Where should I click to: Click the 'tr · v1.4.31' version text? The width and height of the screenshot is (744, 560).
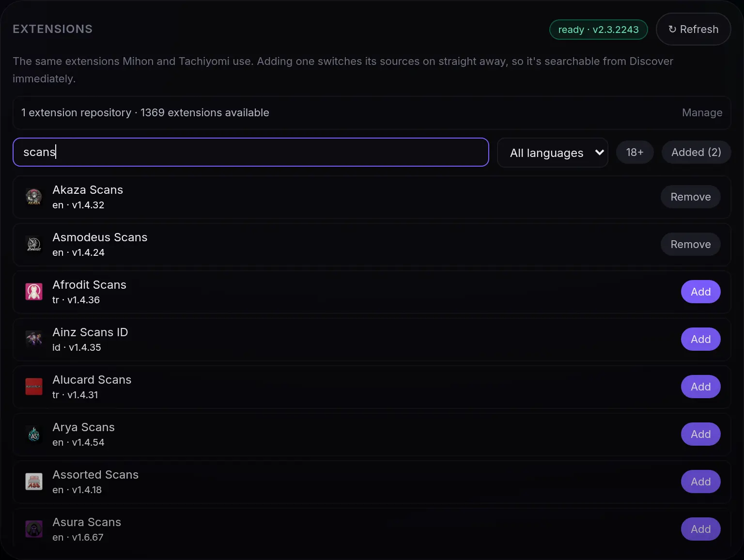[75, 395]
